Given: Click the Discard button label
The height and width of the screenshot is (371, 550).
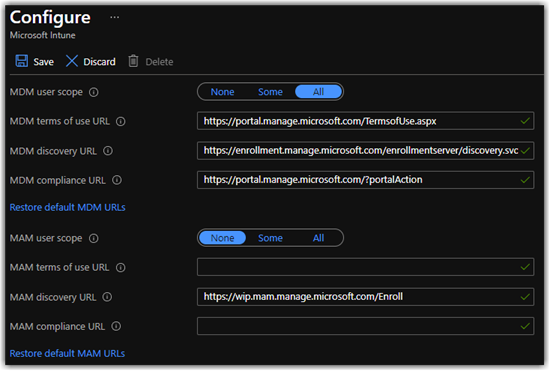Looking at the screenshot, I should [99, 62].
